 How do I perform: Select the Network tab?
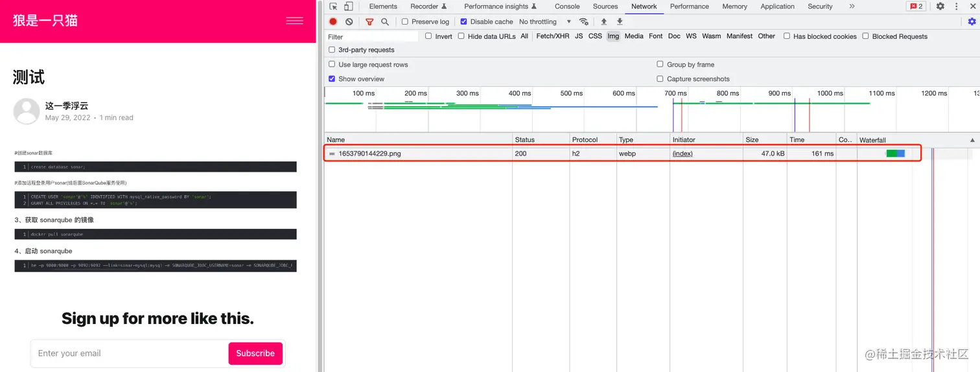[644, 6]
